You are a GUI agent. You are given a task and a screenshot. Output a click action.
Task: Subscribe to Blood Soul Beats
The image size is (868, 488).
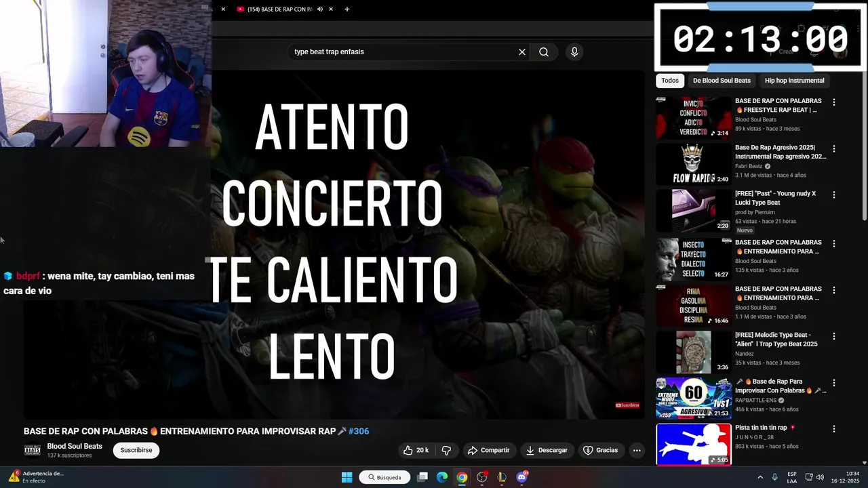coord(136,450)
